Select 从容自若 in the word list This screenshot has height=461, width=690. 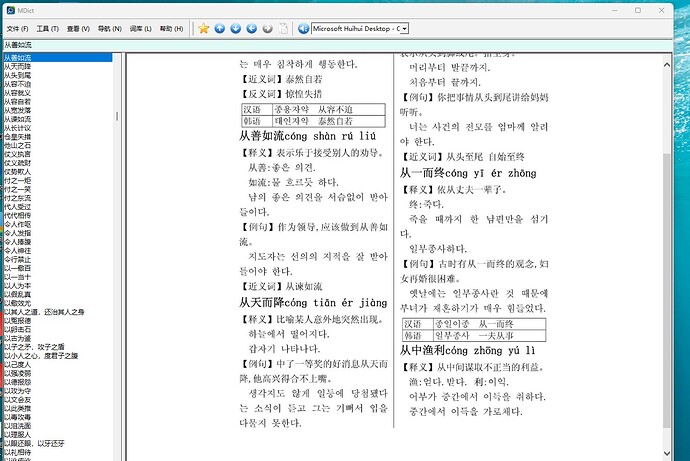coord(18,102)
